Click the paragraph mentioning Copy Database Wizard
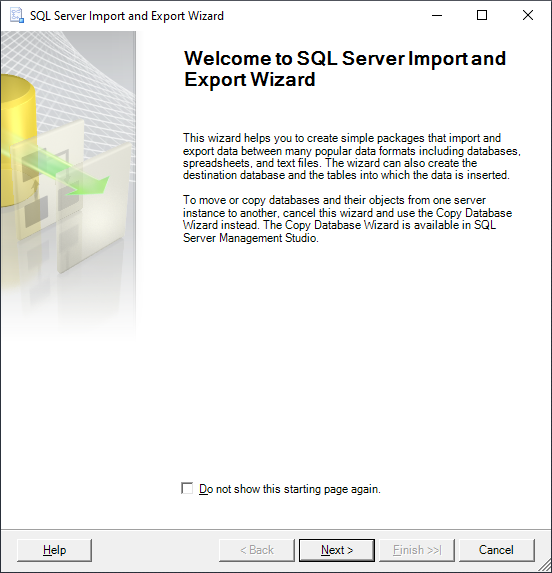Viewport: 552px width, 573px height. click(347, 219)
